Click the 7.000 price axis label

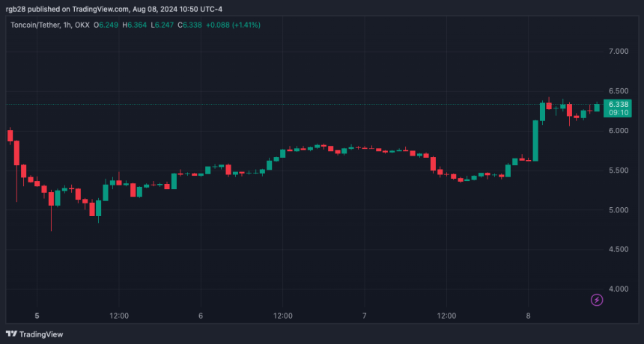[619, 52]
